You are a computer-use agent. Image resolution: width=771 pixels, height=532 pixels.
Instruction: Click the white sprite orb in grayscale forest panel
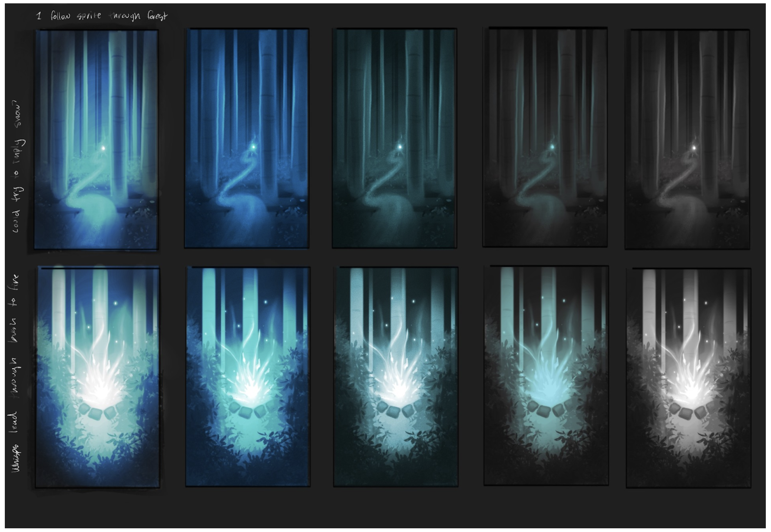pyautogui.click(x=694, y=148)
